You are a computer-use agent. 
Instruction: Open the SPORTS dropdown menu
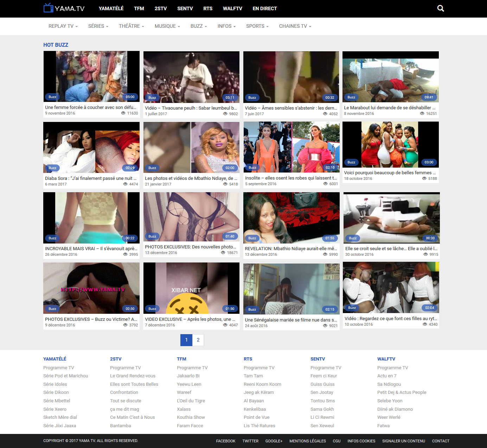tap(257, 26)
